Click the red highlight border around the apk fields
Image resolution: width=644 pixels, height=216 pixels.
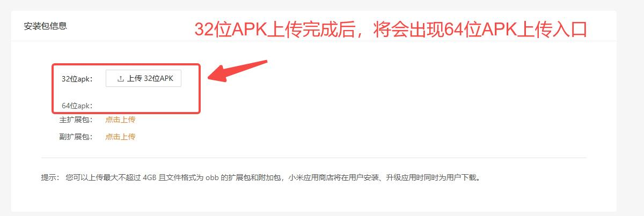pos(126,64)
